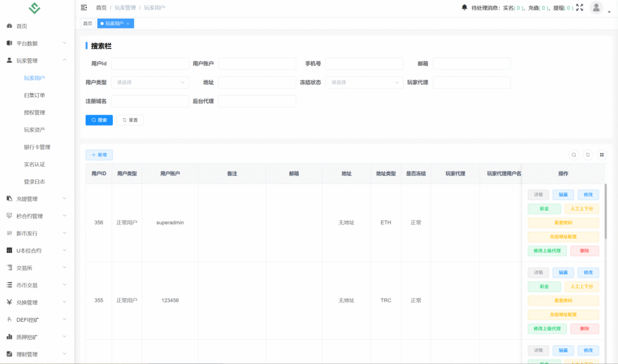Click the table search toggle icon
This screenshot has width=618, height=364.
(574, 155)
